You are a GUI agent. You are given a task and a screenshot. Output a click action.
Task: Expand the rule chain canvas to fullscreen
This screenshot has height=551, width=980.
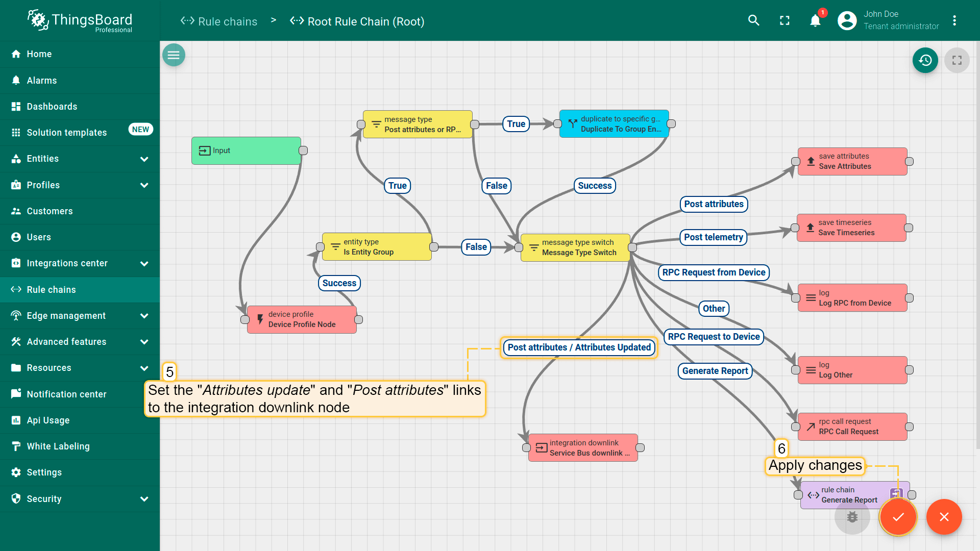pos(957,60)
